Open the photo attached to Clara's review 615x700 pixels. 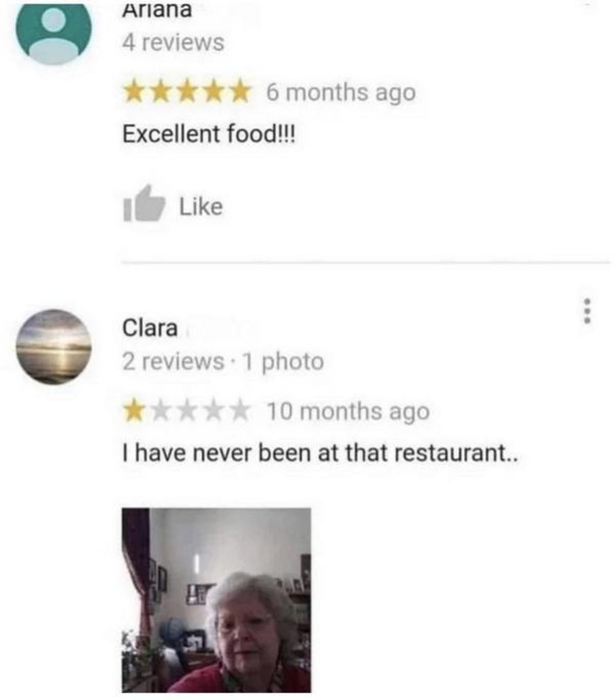[x=216, y=600]
